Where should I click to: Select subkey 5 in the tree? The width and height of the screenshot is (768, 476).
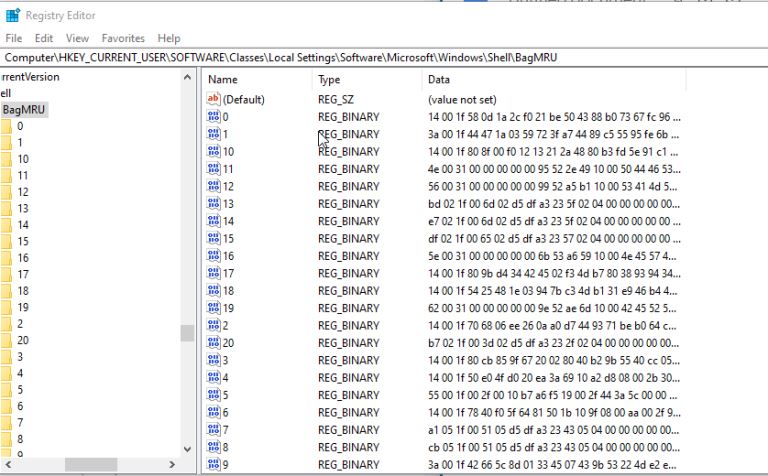click(x=20, y=389)
